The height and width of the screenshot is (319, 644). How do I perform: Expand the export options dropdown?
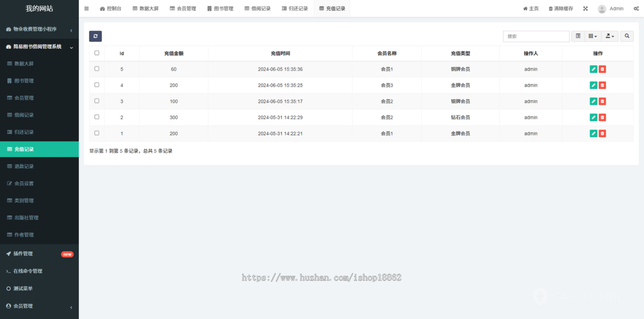tap(609, 36)
